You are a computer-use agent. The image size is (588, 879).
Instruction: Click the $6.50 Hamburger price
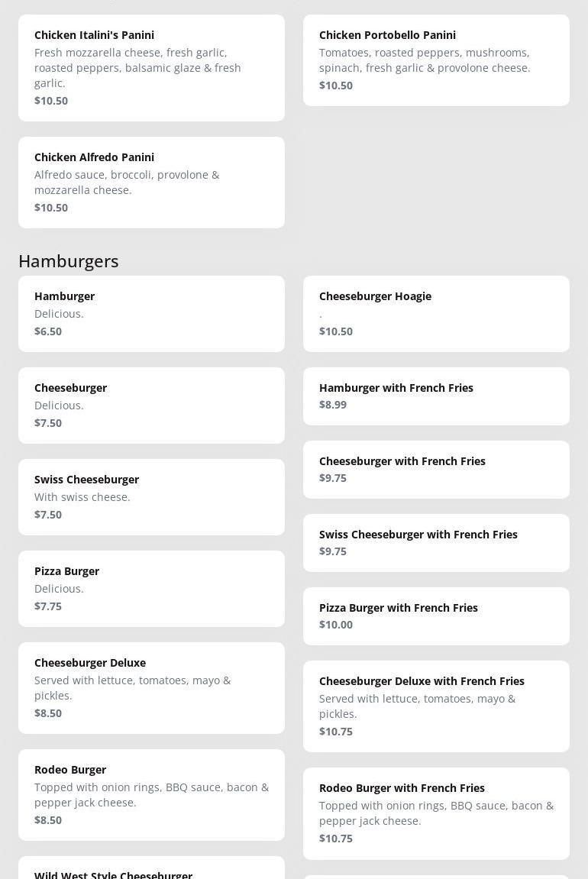pos(48,331)
